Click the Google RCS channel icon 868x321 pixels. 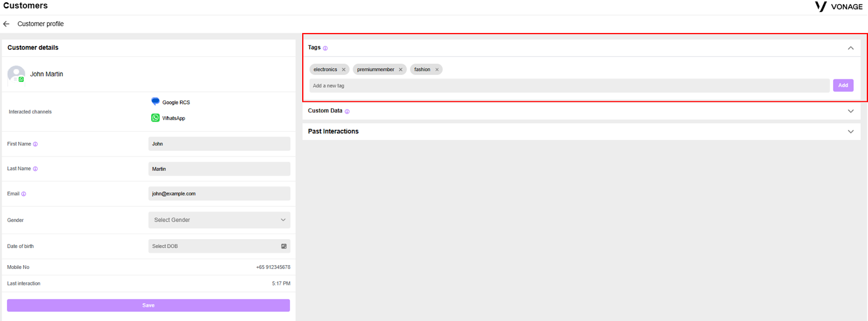[x=155, y=101]
